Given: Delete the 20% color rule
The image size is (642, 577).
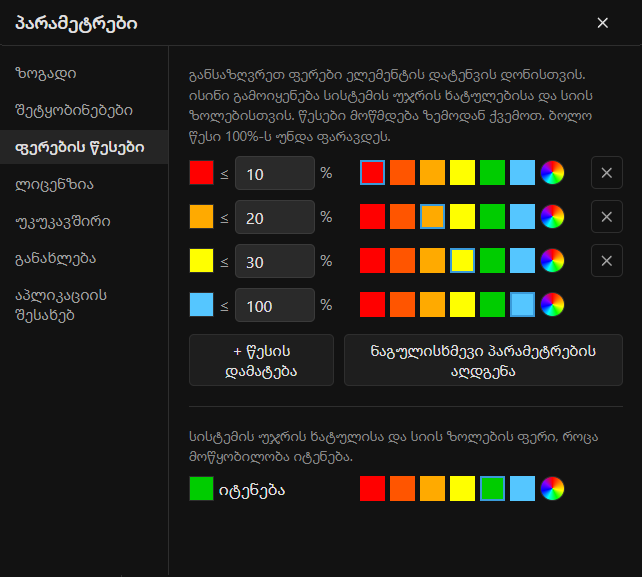Looking at the screenshot, I should coord(607,217).
